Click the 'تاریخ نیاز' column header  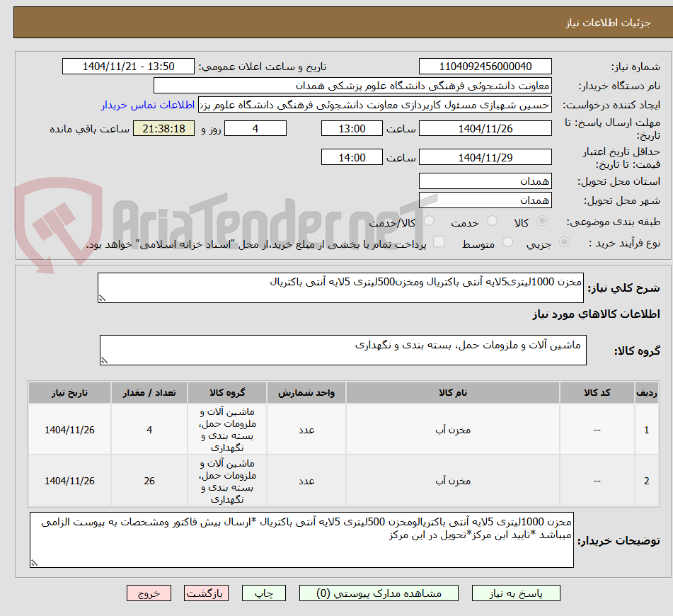[69, 393]
